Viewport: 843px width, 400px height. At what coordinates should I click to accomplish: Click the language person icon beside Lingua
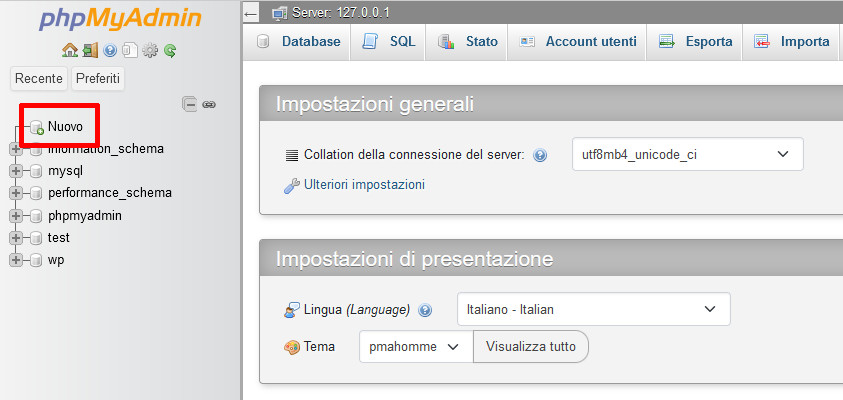tap(291, 310)
